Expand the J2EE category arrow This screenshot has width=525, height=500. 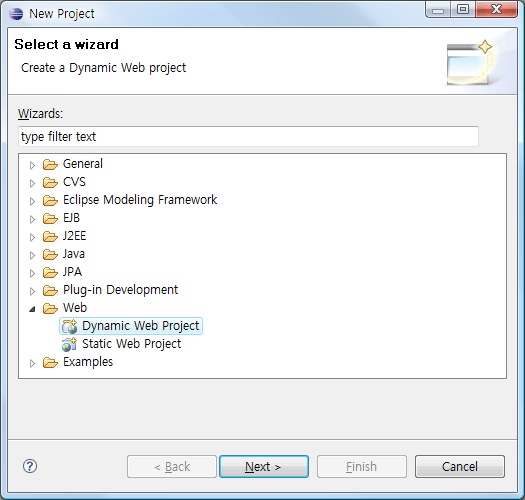coord(32,237)
